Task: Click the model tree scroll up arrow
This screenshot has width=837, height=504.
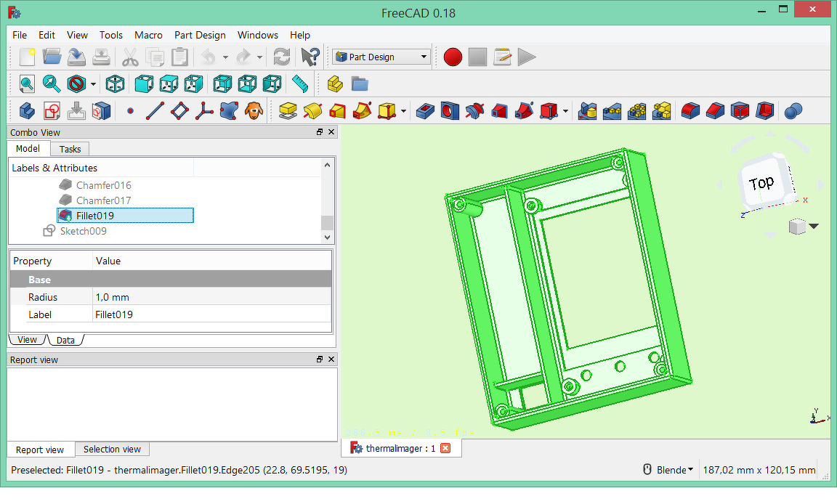Action: [327, 165]
